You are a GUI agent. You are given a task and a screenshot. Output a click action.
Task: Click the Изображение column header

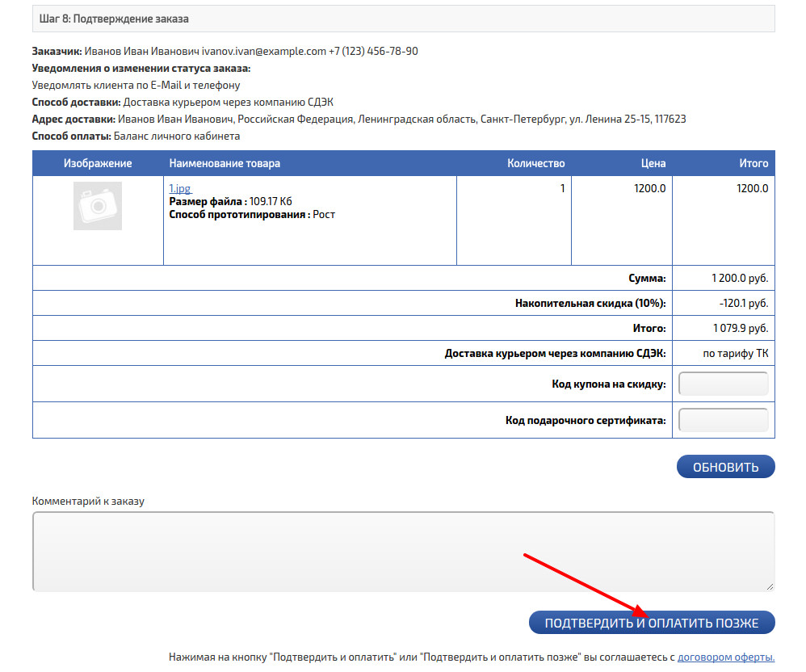coord(98,163)
